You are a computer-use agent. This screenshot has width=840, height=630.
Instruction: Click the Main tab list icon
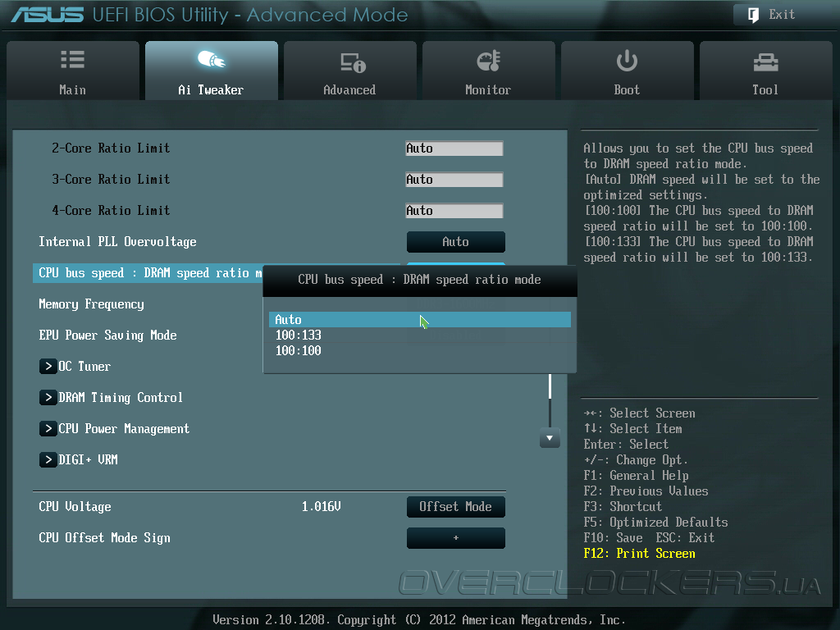pos(72,59)
